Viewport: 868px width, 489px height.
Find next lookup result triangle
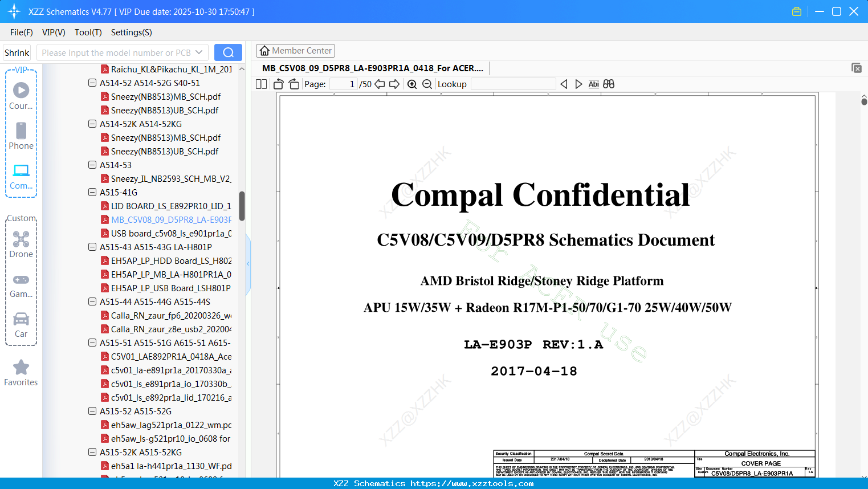point(578,84)
